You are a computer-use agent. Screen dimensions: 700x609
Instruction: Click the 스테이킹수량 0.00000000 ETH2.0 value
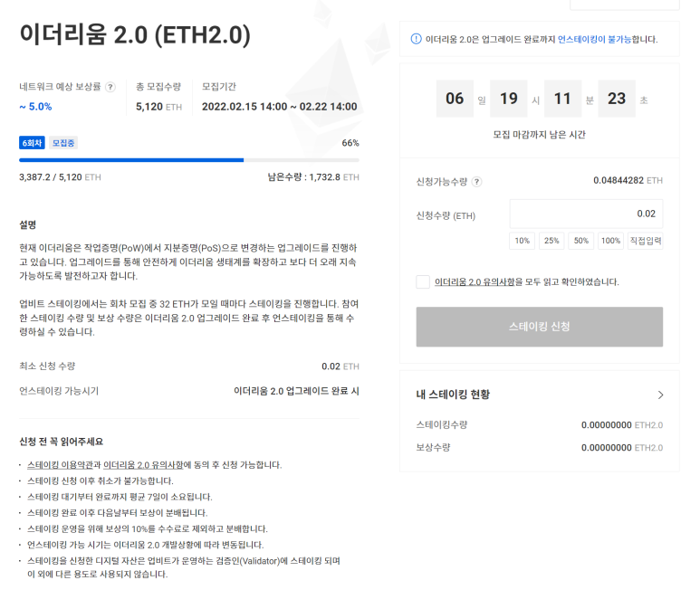(622, 425)
